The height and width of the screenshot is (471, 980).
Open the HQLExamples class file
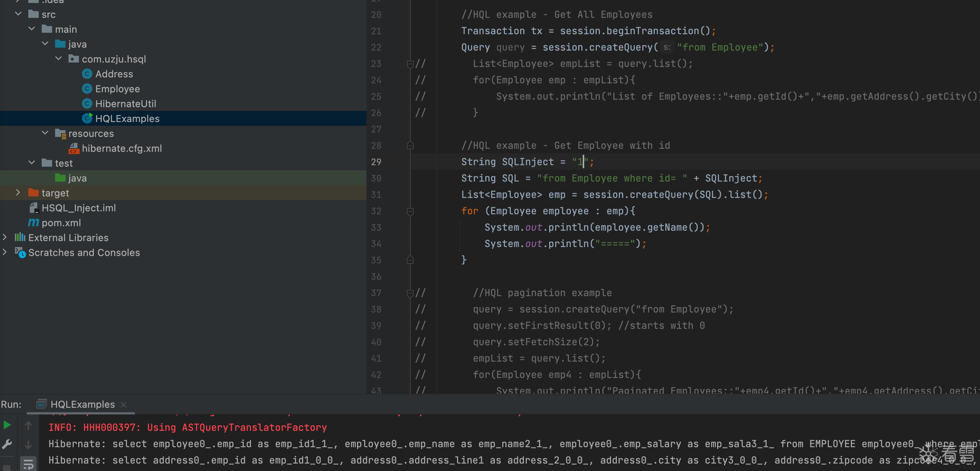pyautogui.click(x=127, y=119)
